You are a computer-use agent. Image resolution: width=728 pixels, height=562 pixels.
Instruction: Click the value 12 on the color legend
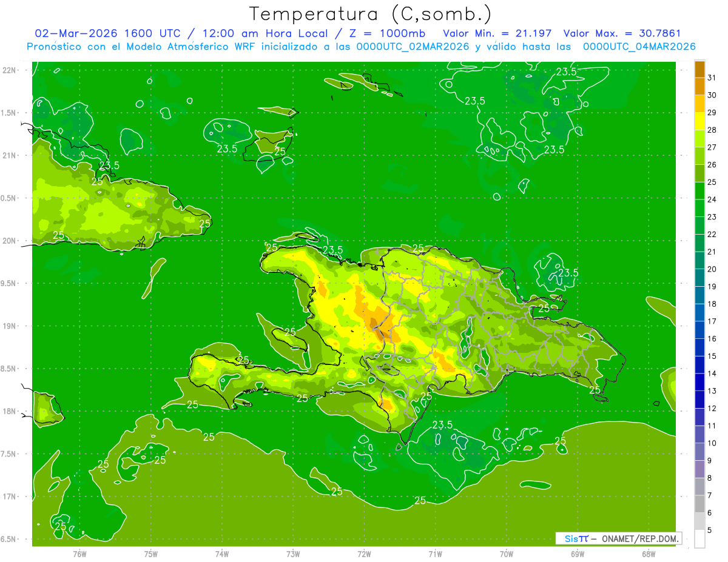click(x=712, y=408)
